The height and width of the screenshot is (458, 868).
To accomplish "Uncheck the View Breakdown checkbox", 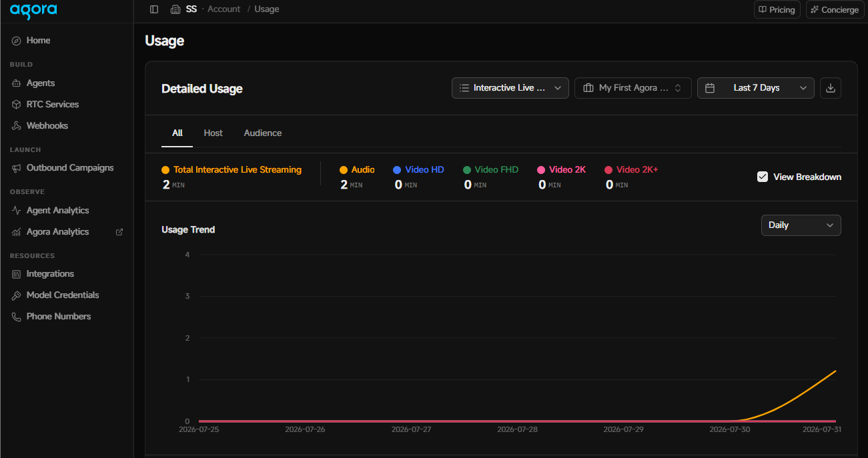I will click(x=763, y=177).
